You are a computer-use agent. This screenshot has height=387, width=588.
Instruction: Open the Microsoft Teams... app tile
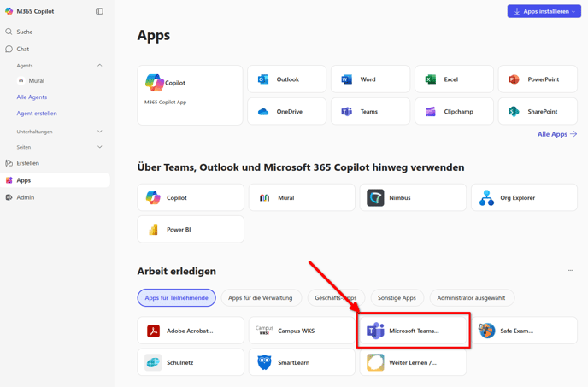[x=413, y=331]
